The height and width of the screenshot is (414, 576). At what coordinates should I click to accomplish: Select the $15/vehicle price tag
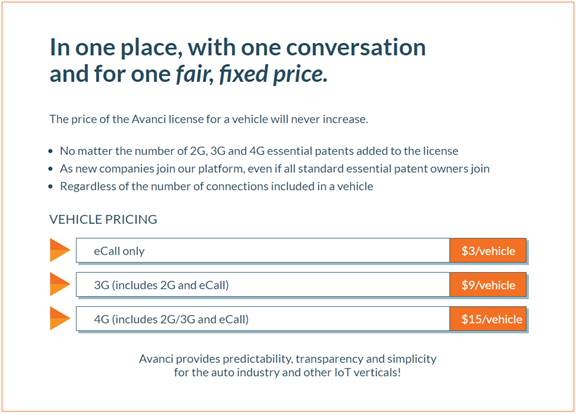(488, 319)
